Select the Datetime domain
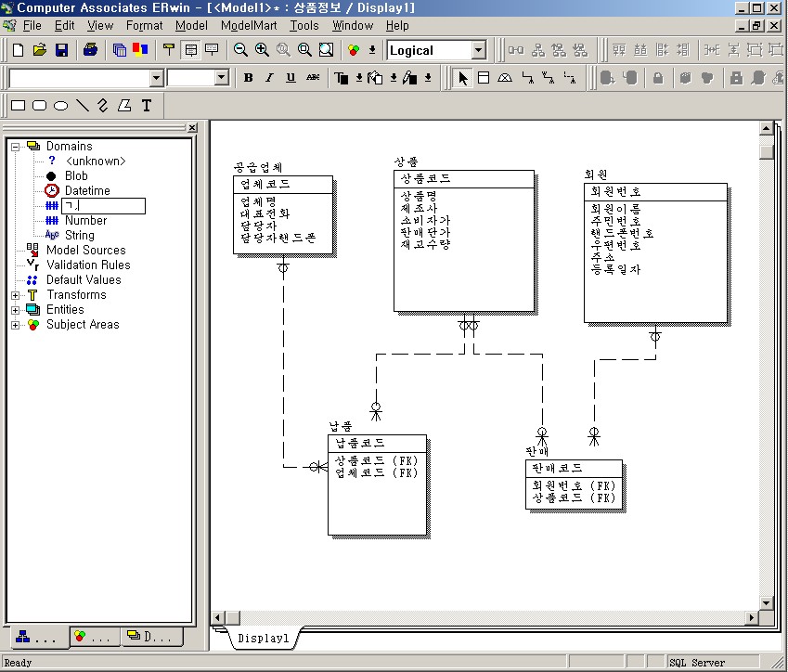This screenshot has height=672, width=788. pyautogui.click(x=87, y=190)
